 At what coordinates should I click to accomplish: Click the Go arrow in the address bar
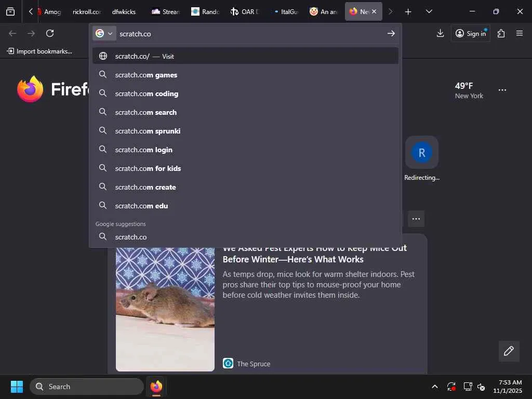pyautogui.click(x=391, y=34)
